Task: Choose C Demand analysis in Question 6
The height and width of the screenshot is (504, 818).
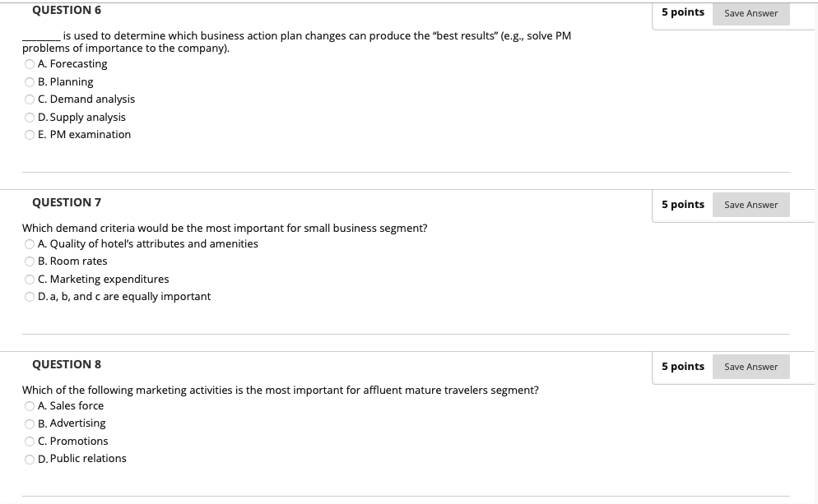Action: 30,99
